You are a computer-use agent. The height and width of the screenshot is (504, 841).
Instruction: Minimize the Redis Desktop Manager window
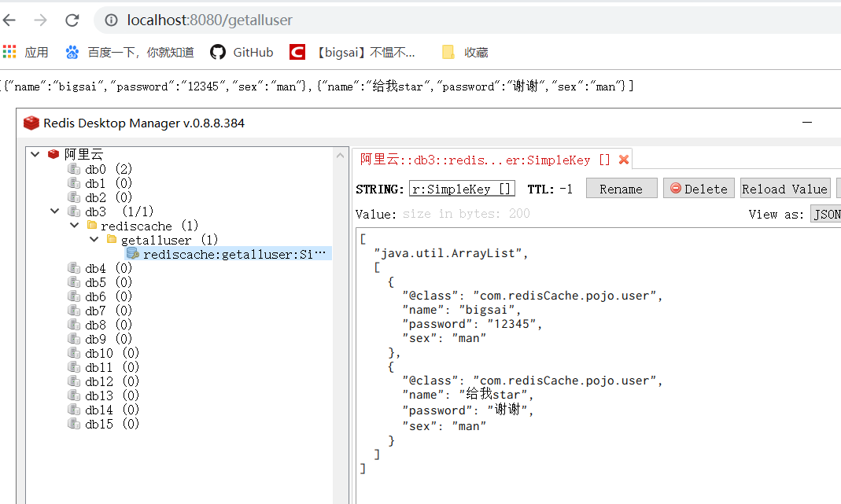(x=806, y=123)
